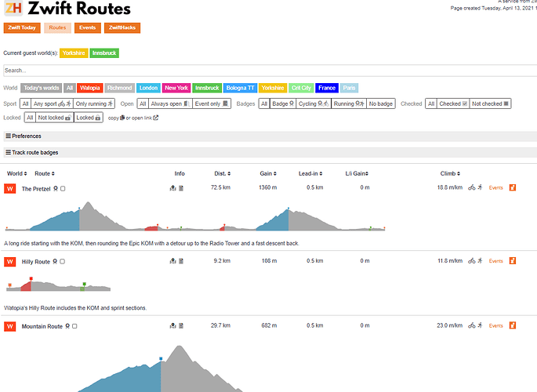The height and width of the screenshot is (392, 537).
Task: Click the ZH site logo
Action: click(x=13, y=8)
